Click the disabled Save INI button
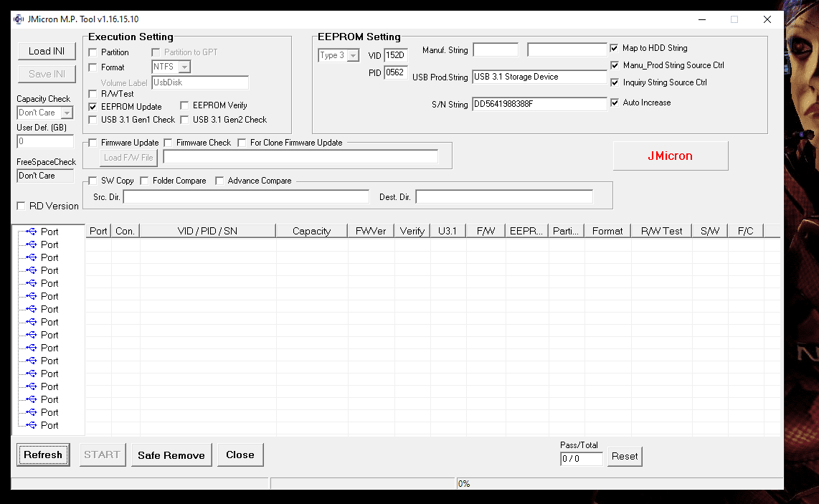The image size is (819, 504). coord(47,74)
